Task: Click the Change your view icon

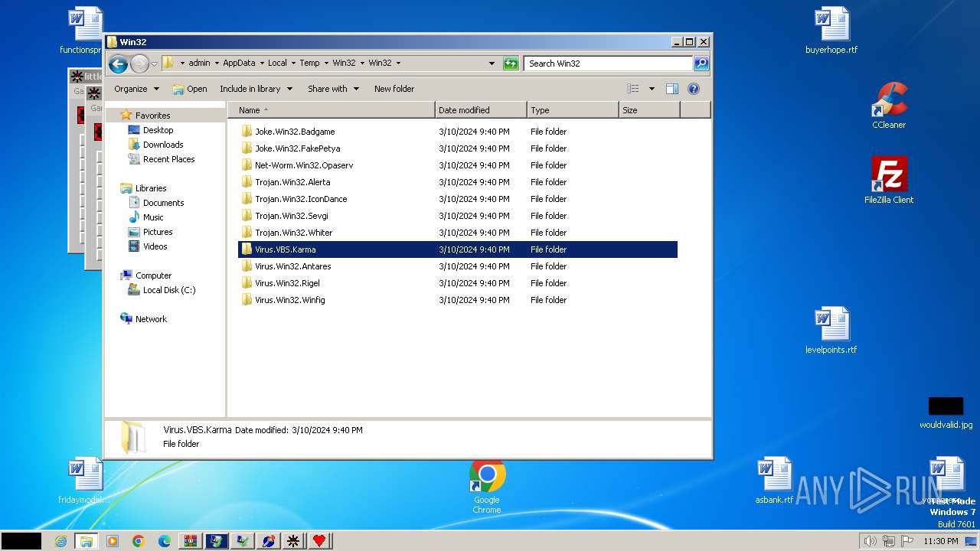Action: 633,89
